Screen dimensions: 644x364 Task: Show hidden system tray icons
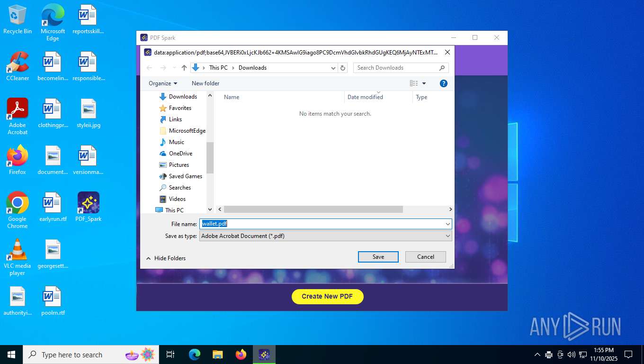click(x=537, y=355)
